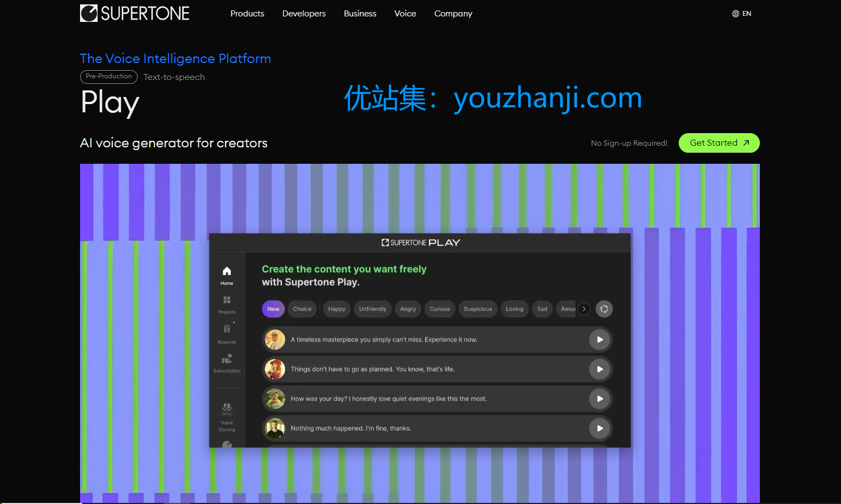The height and width of the screenshot is (504, 841).
Task: Select the New filter chip
Action: [273, 309]
